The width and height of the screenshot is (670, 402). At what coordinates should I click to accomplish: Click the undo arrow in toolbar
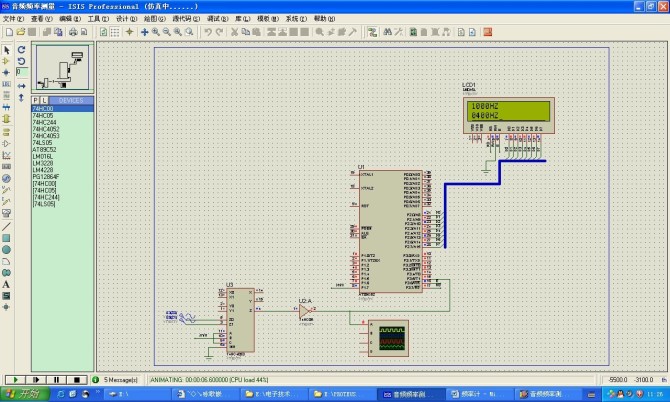click(x=208, y=32)
